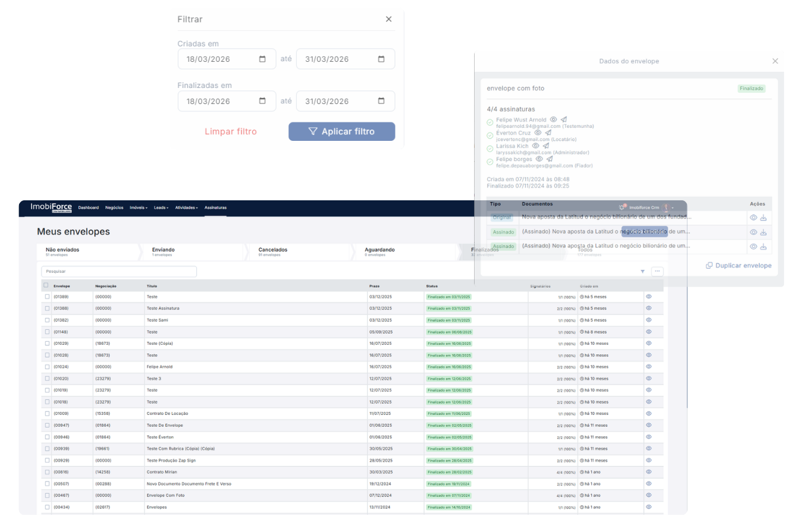
Task: Check the box for envelope (01388)
Action: click(47, 309)
